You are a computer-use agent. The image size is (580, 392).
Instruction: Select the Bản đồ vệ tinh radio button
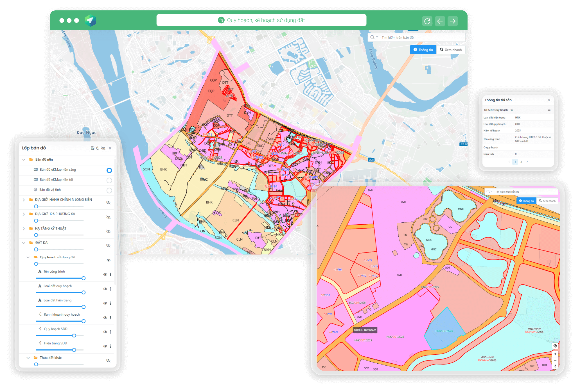click(109, 190)
